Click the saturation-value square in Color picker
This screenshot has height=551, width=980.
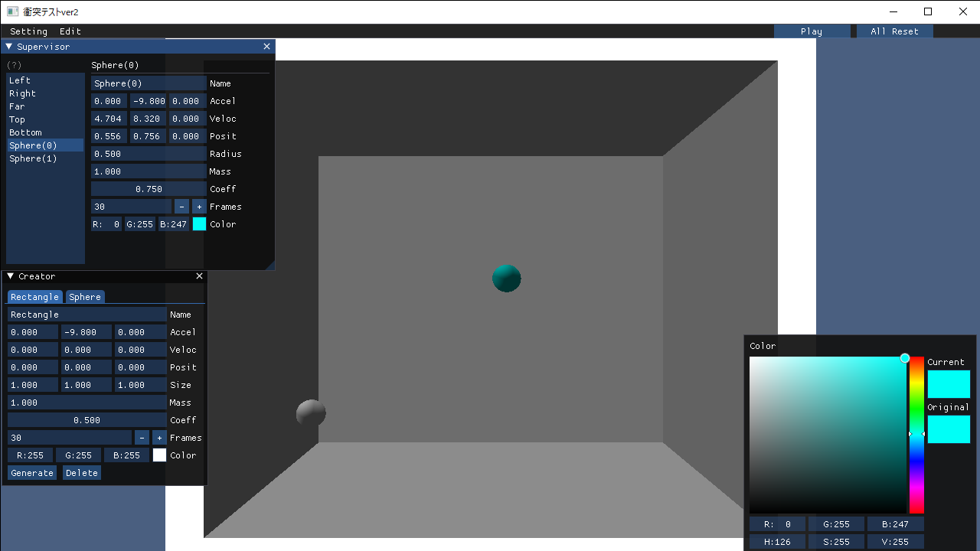click(x=828, y=435)
